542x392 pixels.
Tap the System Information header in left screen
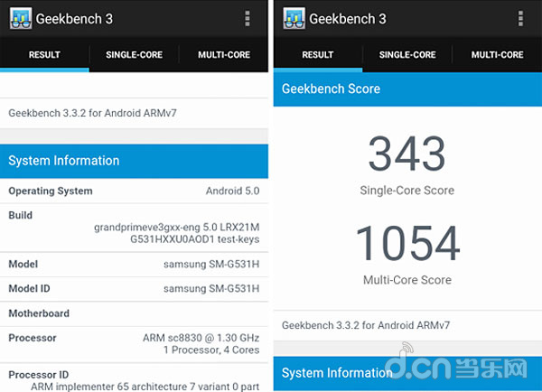134,161
